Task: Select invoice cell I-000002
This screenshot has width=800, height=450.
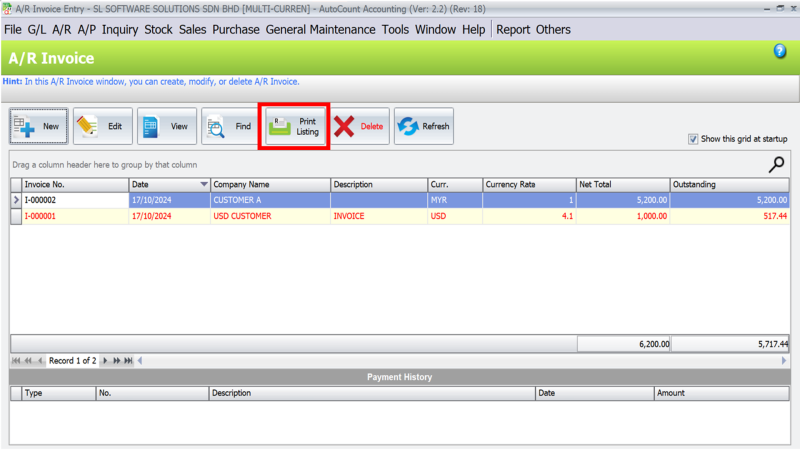Action: pos(75,200)
